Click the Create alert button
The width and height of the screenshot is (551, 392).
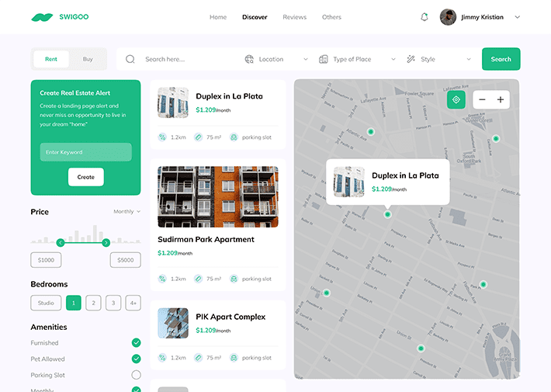pos(86,177)
